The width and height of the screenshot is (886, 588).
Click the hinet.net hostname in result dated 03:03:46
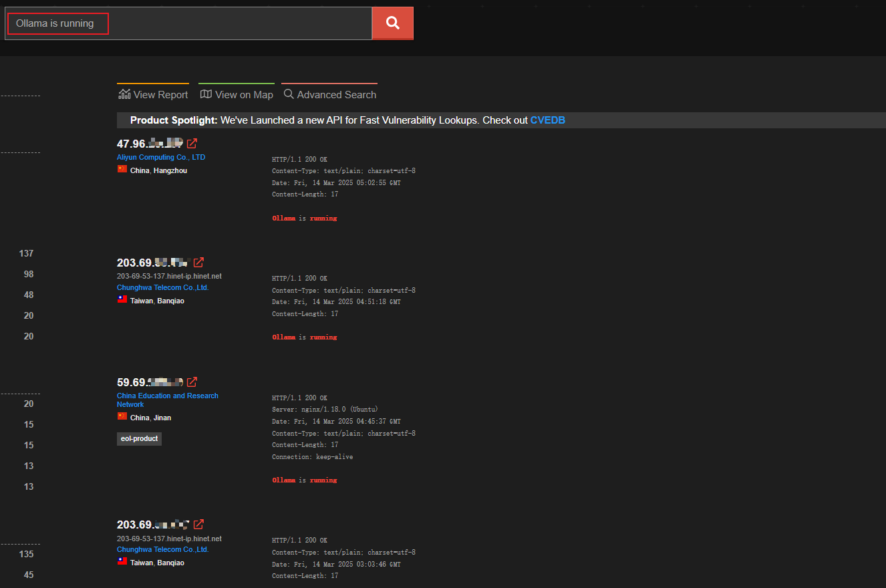(169, 539)
